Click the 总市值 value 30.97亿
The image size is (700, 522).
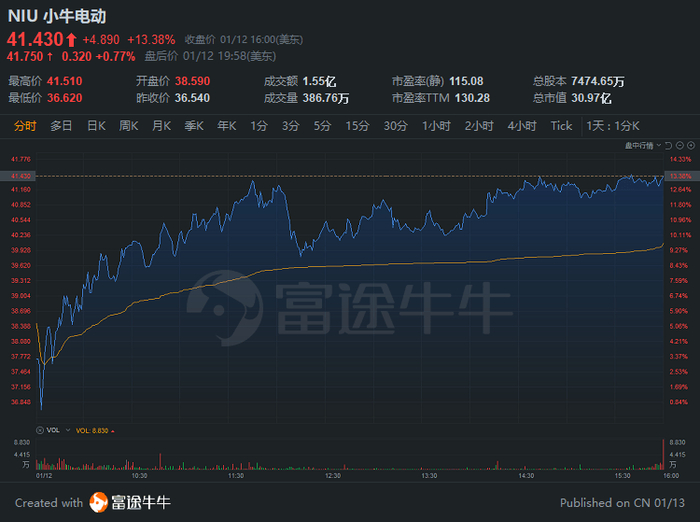point(591,98)
